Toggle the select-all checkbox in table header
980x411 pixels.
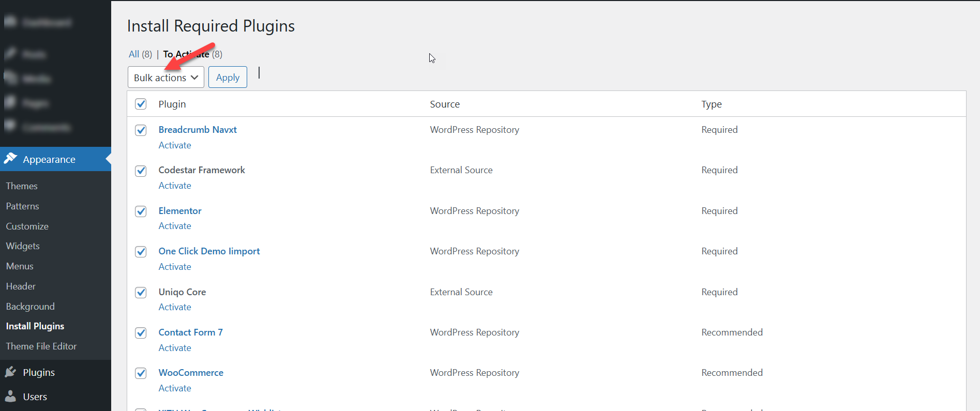click(x=141, y=104)
